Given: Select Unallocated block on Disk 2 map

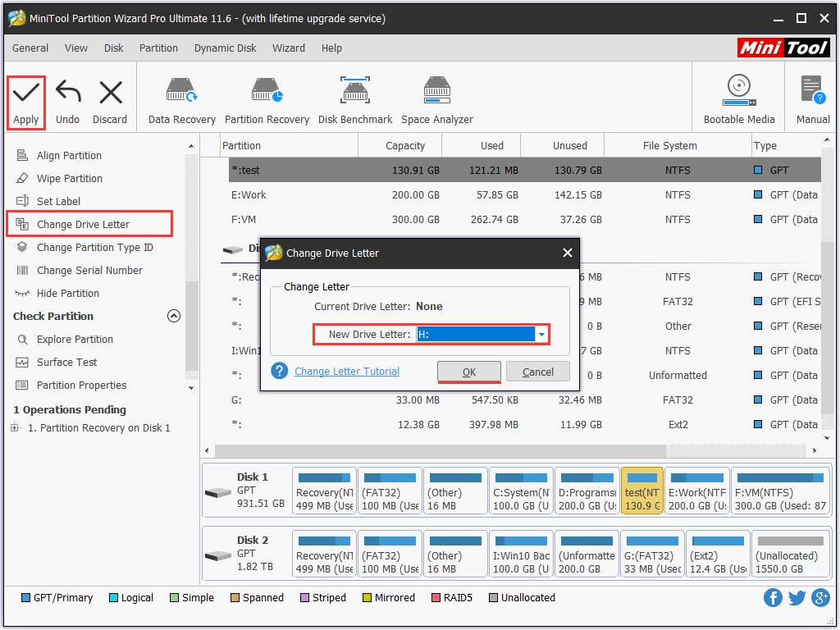Looking at the screenshot, I should (790, 554).
